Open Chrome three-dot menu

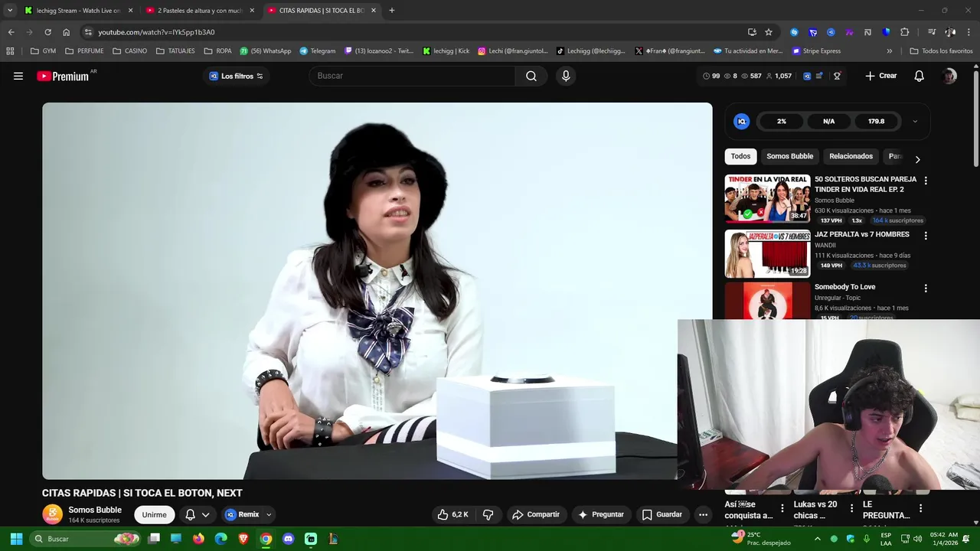[x=969, y=32]
